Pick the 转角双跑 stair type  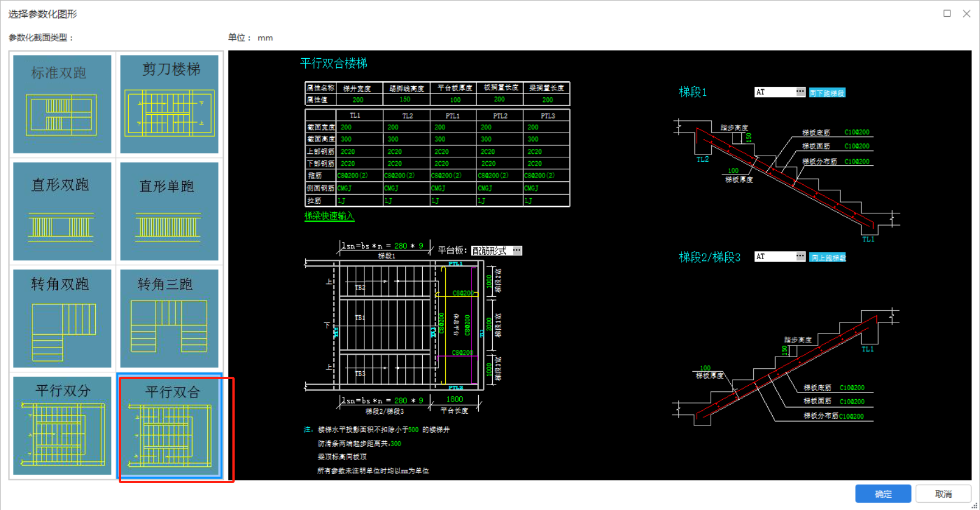point(62,319)
